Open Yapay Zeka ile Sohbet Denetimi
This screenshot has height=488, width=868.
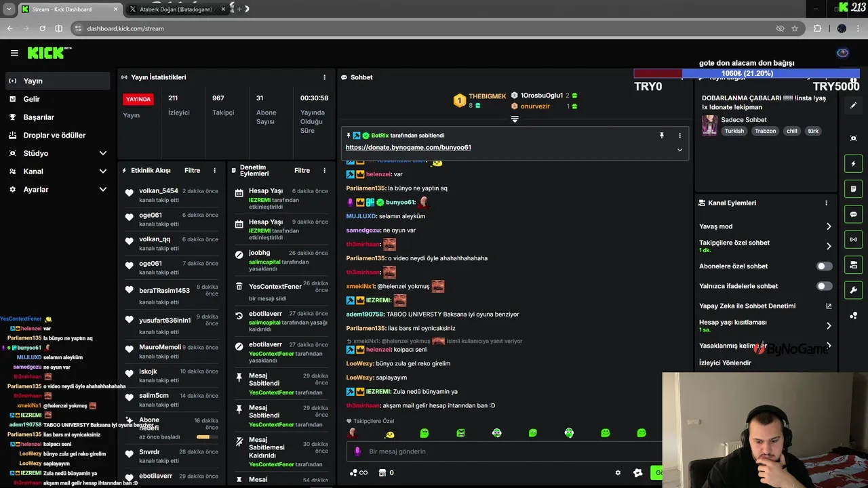tap(765, 306)
